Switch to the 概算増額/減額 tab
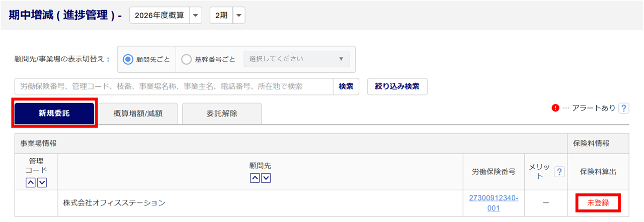 [138, 114]
